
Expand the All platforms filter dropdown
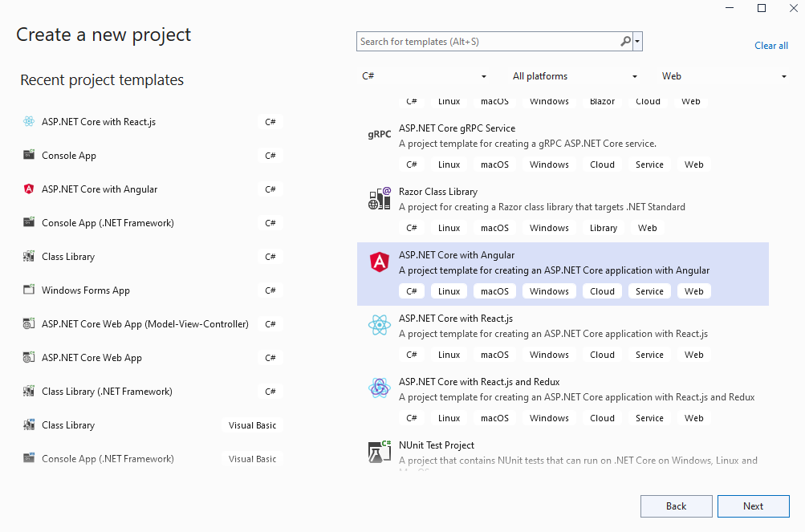pyautogui.click(x=575, y=76)
